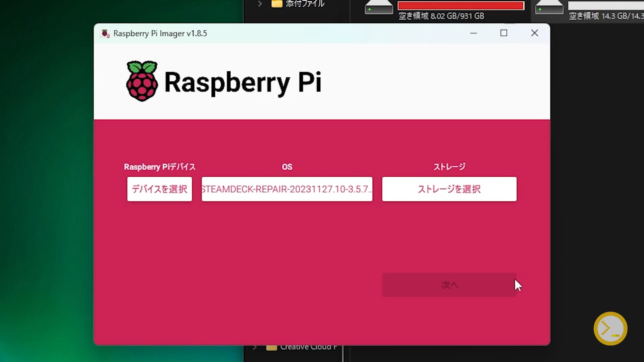Click the 添付ファイル folder icon
Image resolution: width=644 pixels, height=362 pixels.
click(277, 4)
